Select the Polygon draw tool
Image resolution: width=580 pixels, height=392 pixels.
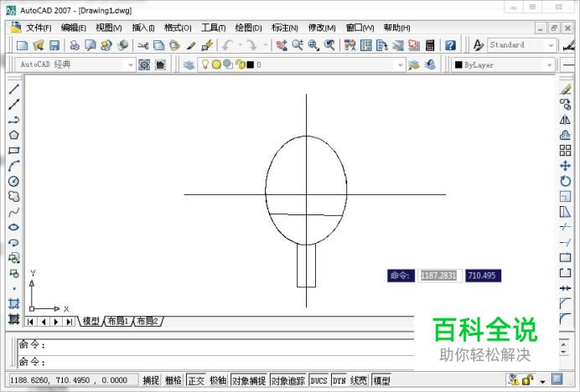click(x=14, y=135)
